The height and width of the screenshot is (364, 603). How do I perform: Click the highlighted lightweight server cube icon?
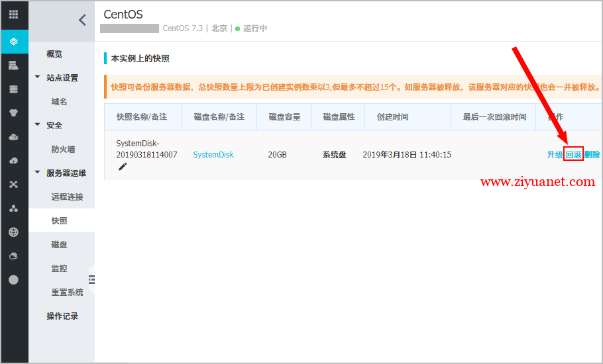pyautogui.click(x=14, y=42)
